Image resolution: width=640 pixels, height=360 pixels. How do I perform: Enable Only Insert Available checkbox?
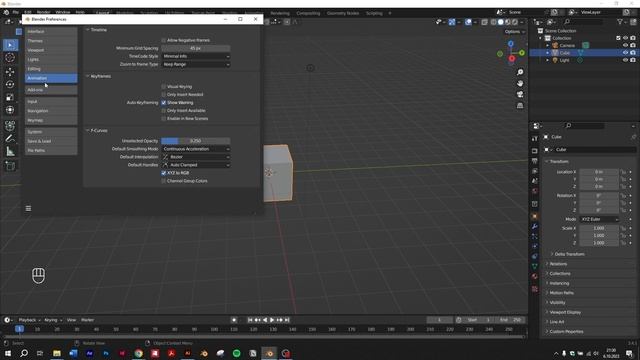[x=164, y=111]
